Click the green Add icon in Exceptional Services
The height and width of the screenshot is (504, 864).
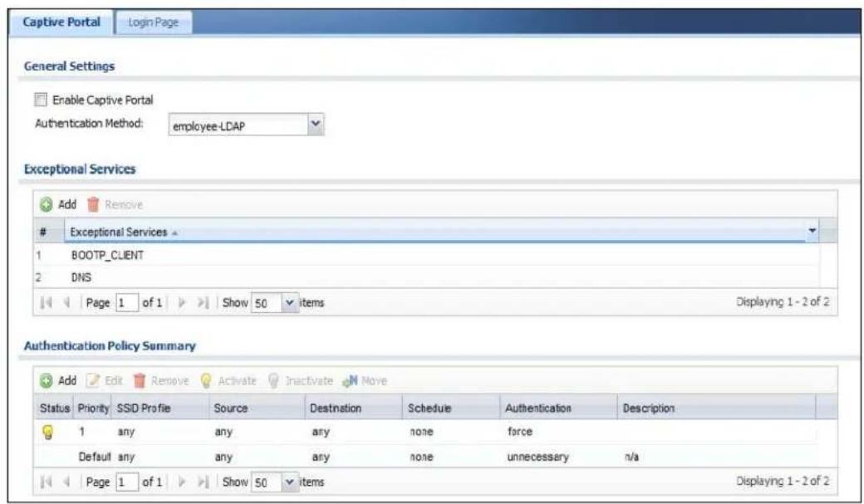coord(47,204)
